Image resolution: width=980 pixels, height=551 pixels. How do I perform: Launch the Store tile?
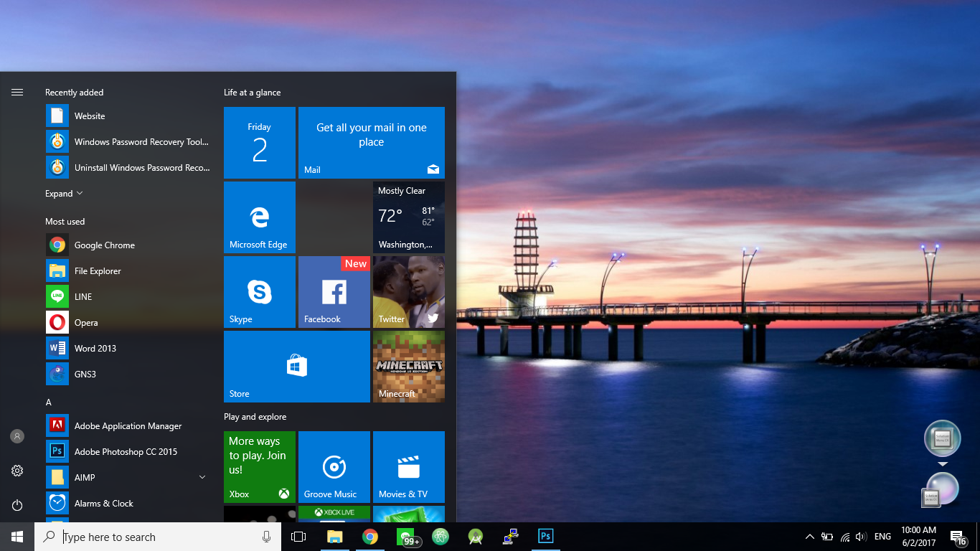point(297,367)
